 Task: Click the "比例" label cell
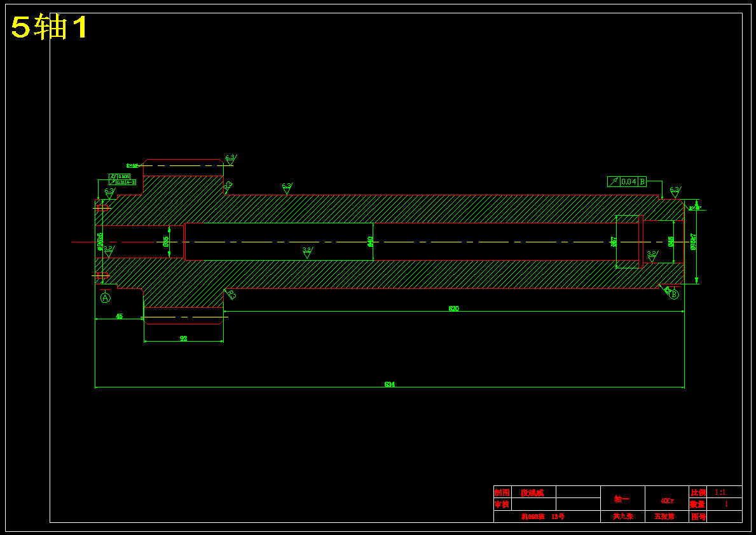[698, 492]
